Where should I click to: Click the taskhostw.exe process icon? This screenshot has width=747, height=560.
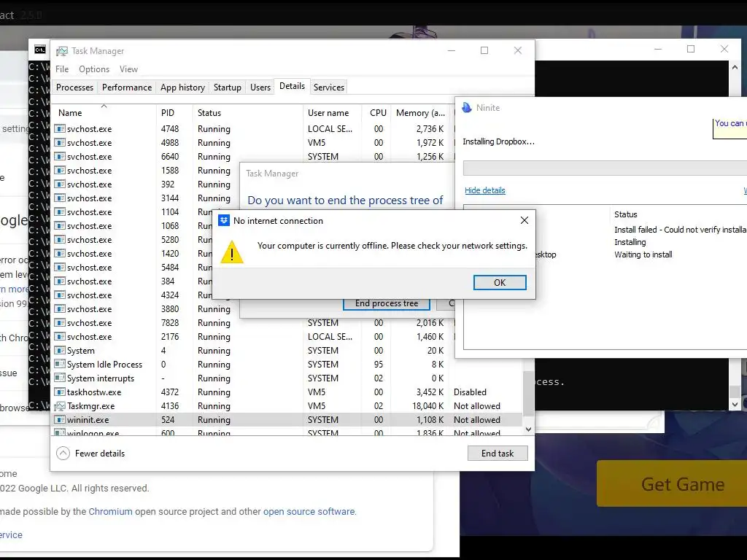pyautogui.click(x=60, y=392)
